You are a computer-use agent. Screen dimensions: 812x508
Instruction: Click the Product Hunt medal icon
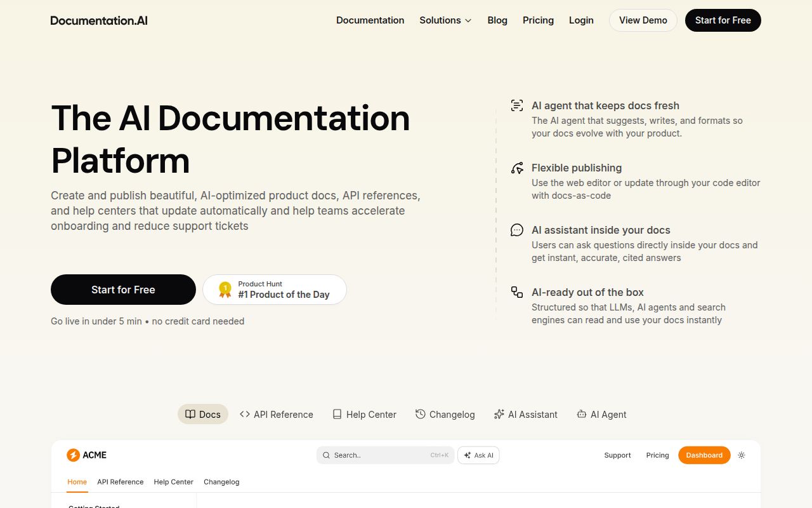tap(225, 290)
